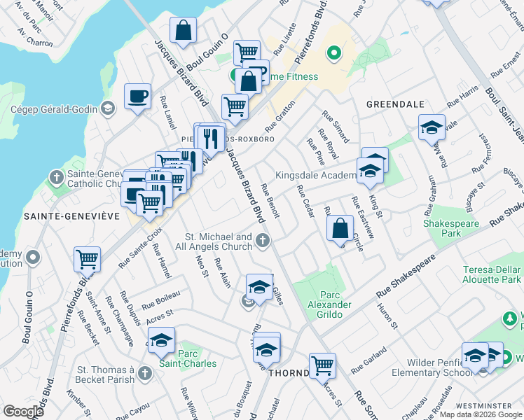This screenshot has width=524, height=420.
Task: Click the Rue Benoit street label
Action: tap(270, 201)
